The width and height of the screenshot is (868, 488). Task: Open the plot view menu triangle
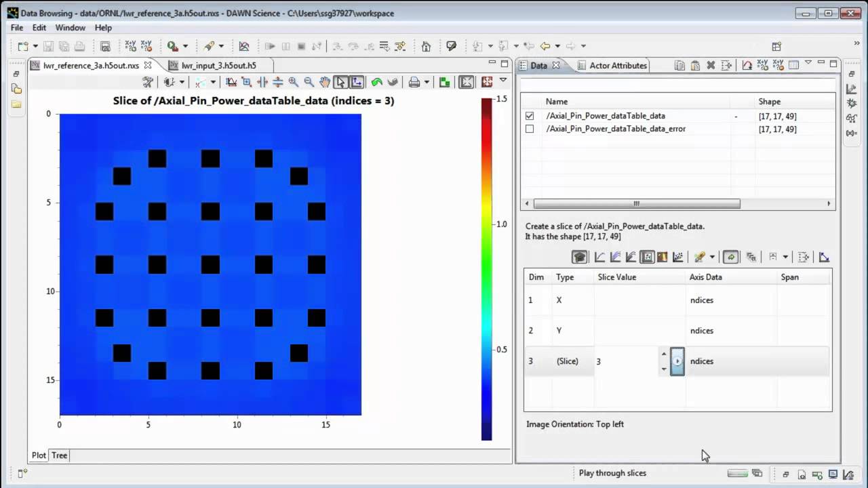pyautogui.click(x=503, y=80)
